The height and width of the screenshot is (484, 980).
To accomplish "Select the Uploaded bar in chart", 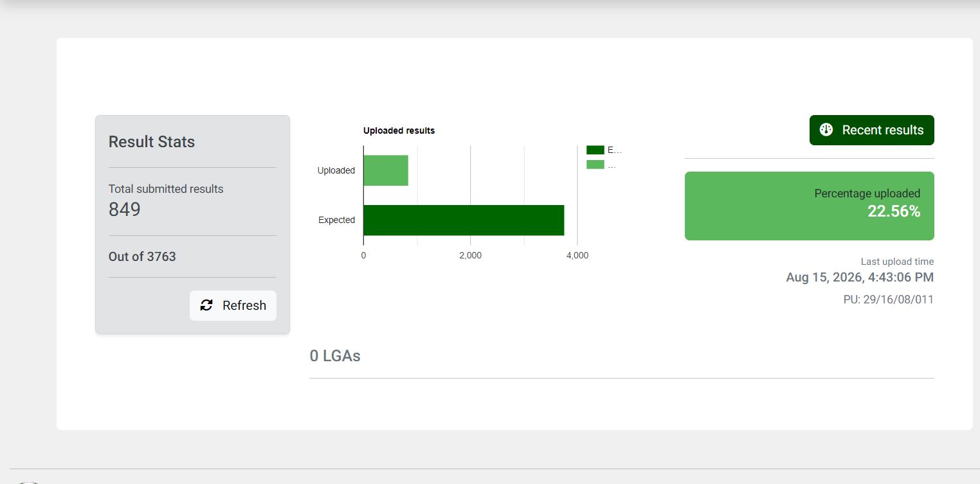I will [386, 170].
